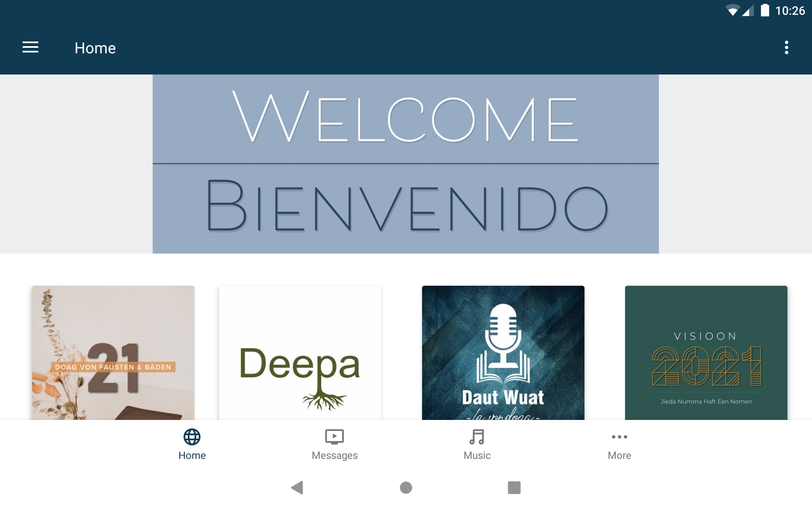
Task: Tap the Android home circle button
Action: [x=406, y=488]
